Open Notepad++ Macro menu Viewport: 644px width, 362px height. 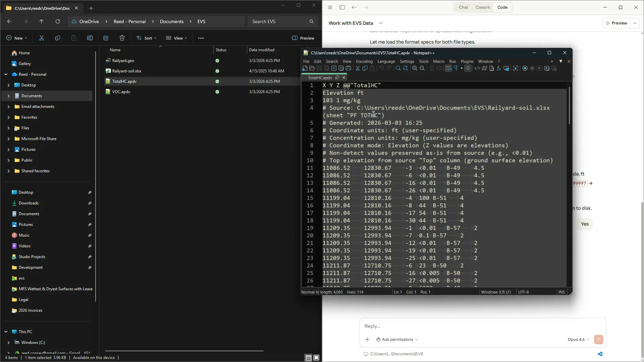[x=438, y=61]
